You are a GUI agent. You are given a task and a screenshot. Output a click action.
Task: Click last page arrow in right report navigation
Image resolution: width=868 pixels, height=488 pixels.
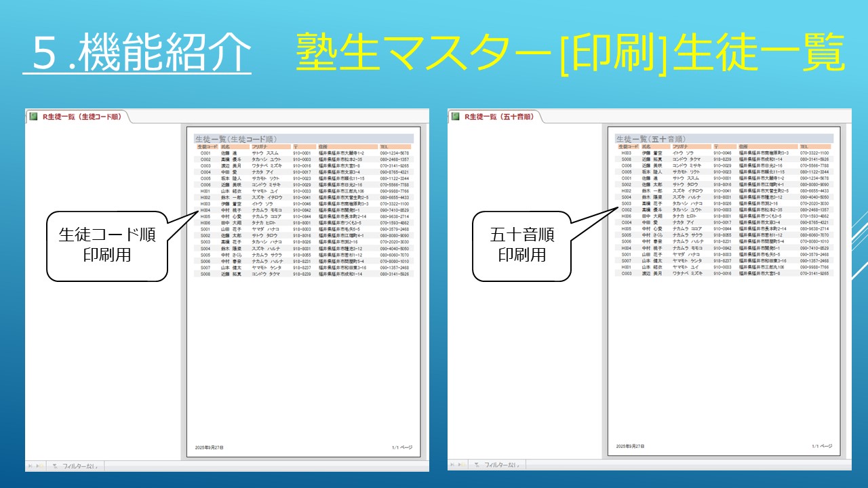[461, 465]
